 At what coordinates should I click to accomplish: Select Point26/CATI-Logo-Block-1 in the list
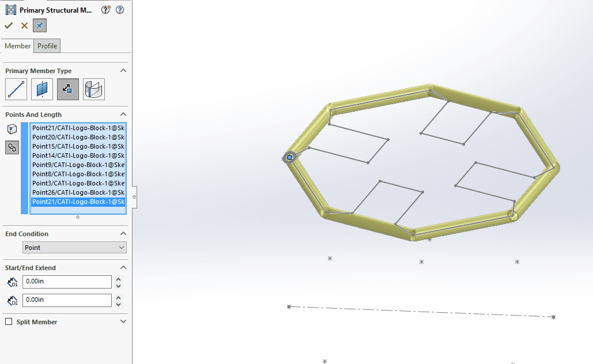pos(78,192)
